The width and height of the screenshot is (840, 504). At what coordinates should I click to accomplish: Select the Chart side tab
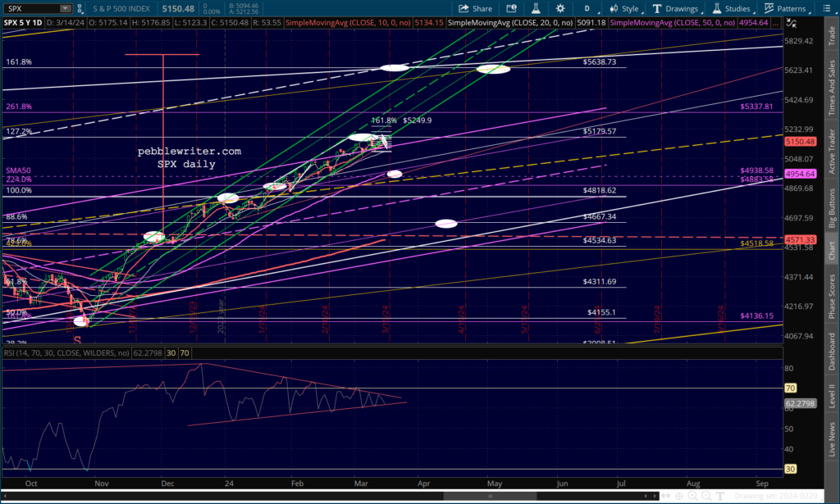click(x=832, y=251)
